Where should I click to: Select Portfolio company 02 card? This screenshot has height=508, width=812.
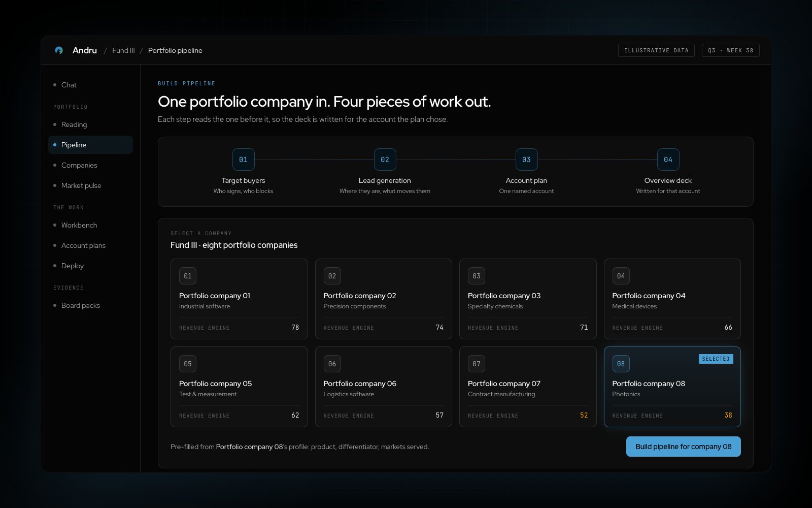click(x=384, y=299)
